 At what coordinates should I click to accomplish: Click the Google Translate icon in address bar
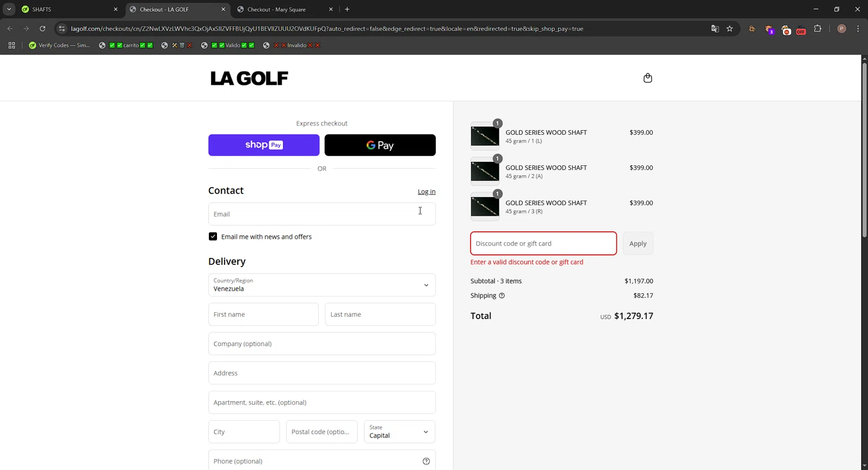point(715,29)
